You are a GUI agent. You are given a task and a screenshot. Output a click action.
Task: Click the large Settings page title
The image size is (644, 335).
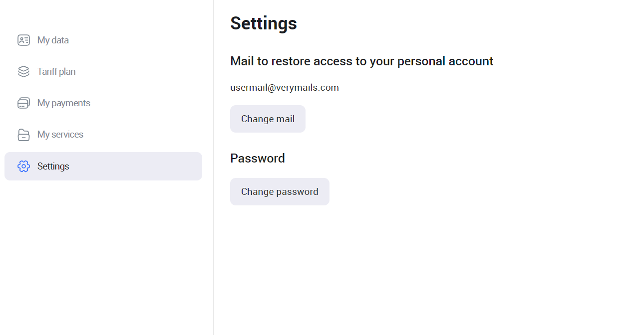(x=264, y=23)
